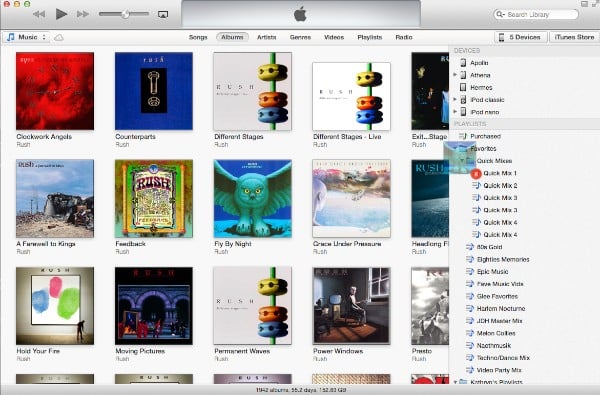This screenshot has height=395, width=600.
Task: Select the Hermes iPad icon
Action: point(463,87)
